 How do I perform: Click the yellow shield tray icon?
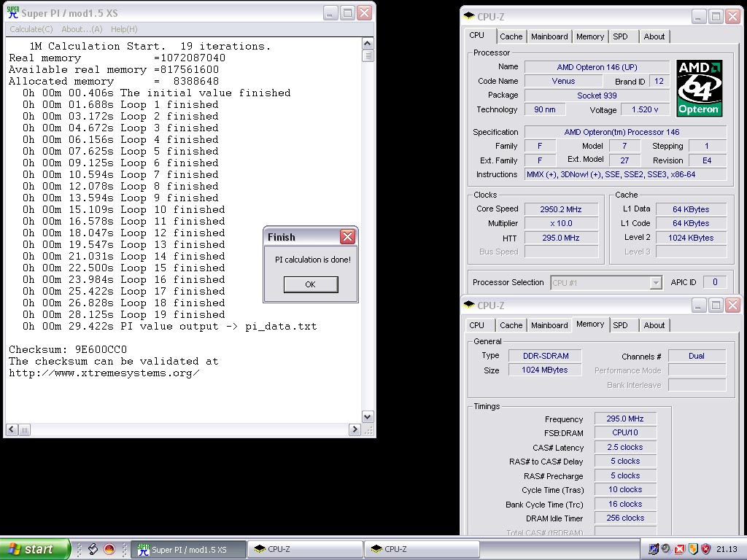tap(693, 549)
